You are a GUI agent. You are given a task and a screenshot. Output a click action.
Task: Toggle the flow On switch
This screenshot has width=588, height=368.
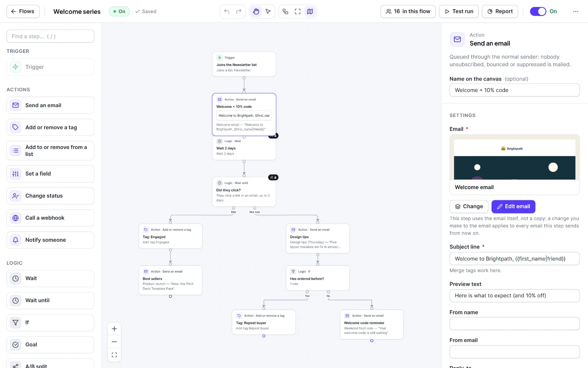538,11
